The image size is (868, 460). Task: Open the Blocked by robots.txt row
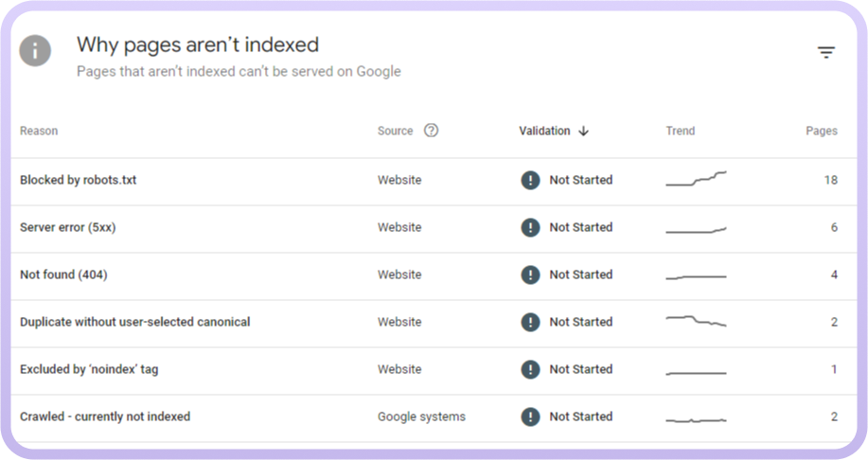click(78, 180)
